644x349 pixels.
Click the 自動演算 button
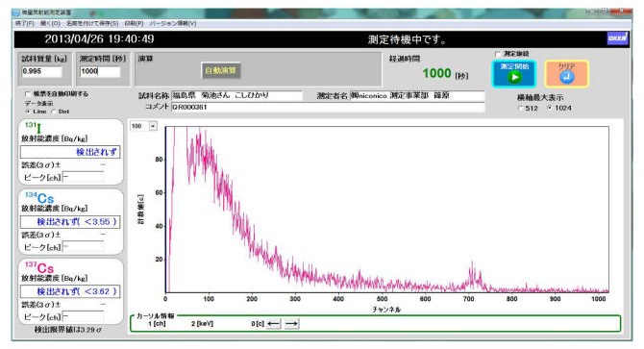(220, 70)
